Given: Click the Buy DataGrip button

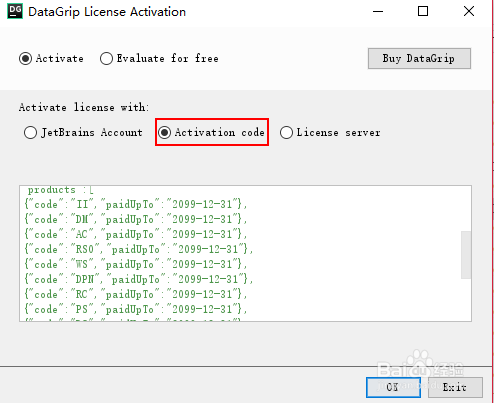Looking at the screenshot, I should click(419, 59).
